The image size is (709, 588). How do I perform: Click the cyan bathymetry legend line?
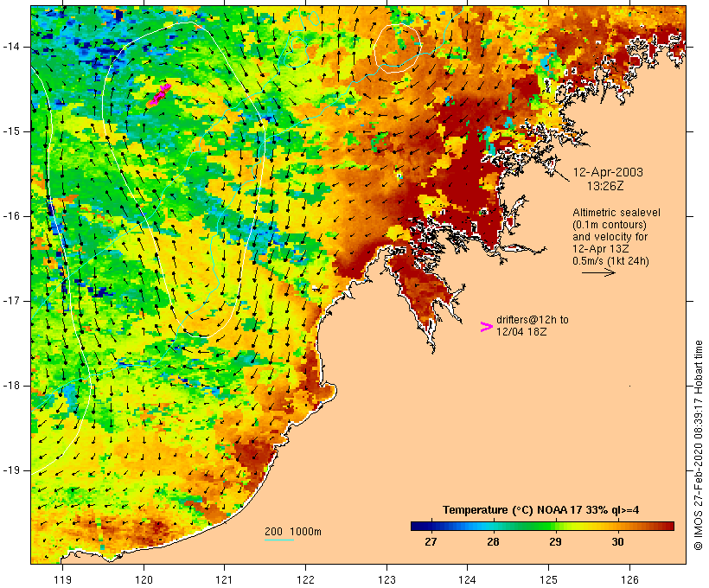pyautogui.click(x=279, y=540)
